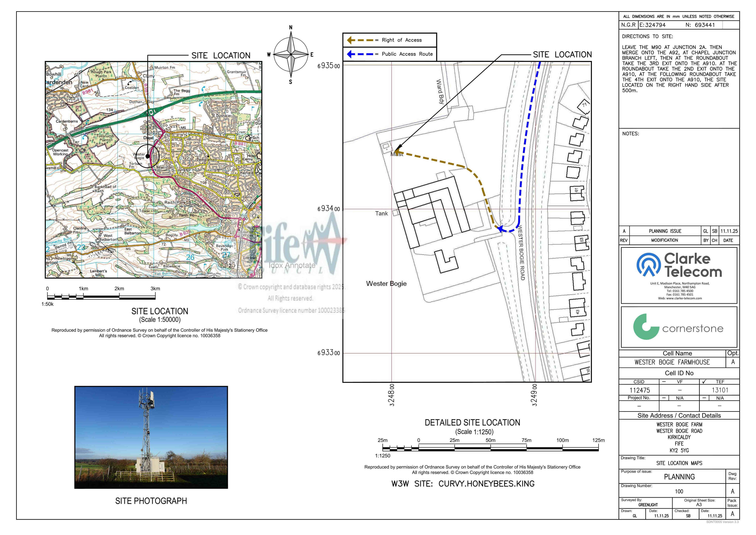This screenshot has height=535, width=756.
Task: Select the original sheet size 'A3'
Action: [699, 505]
